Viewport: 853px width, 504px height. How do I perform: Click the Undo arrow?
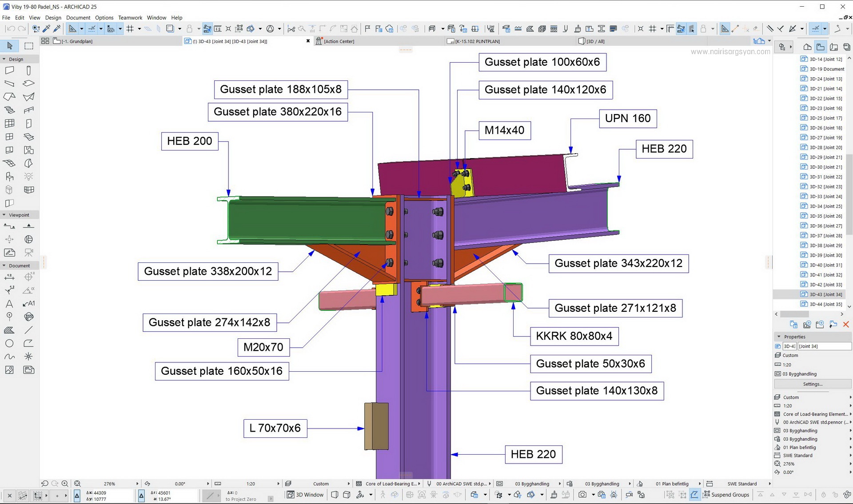pyautogui.click(x=10, y=29)
